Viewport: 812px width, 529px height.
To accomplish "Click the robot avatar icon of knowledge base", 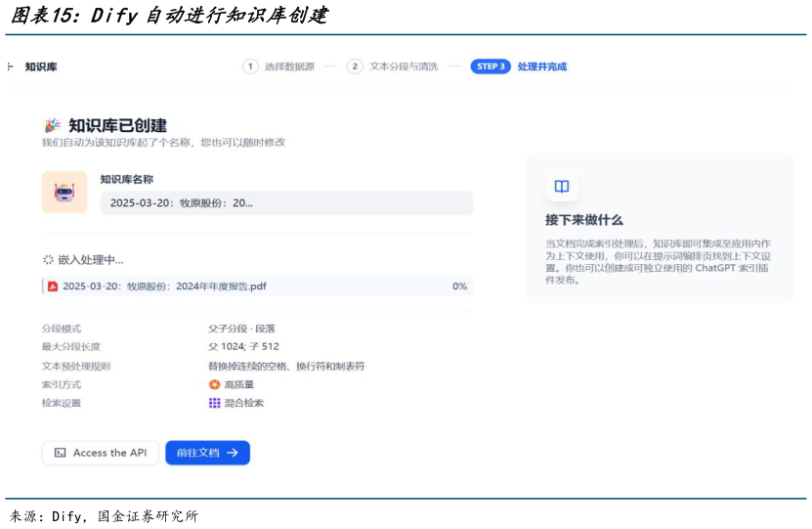I will 64,193.
